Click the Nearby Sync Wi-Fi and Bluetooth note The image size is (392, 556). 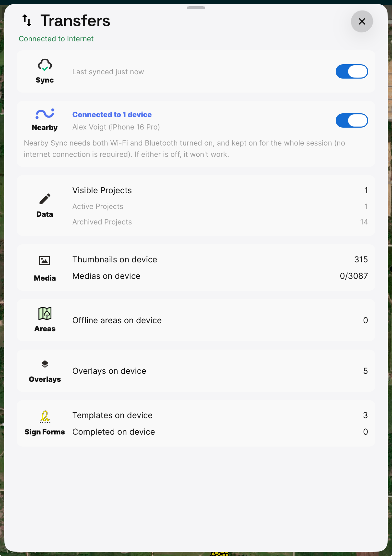(x=184, y=149)
